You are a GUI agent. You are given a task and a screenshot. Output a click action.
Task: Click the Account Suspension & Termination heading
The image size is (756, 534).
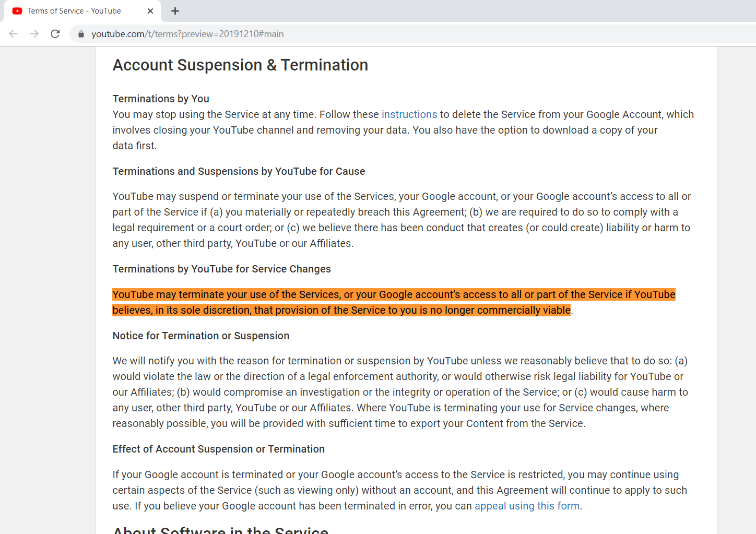pos(240,65)
